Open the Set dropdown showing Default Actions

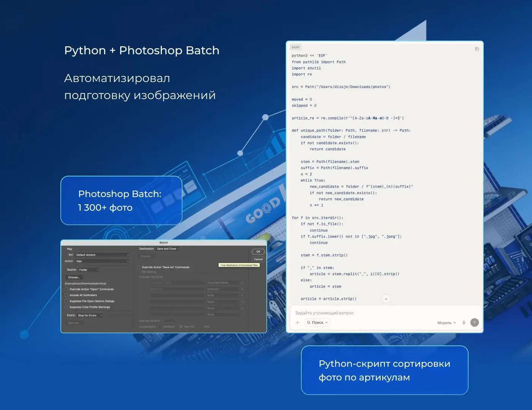(102, 255)
